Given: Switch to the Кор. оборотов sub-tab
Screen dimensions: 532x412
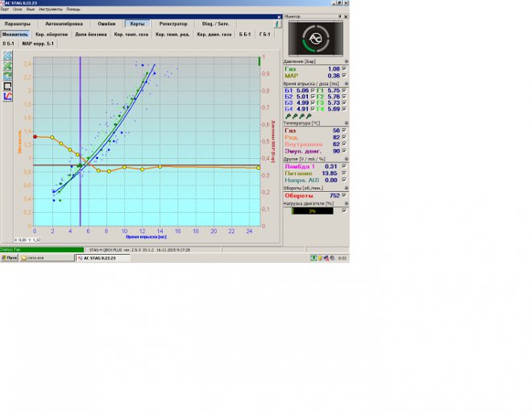Looking at the screenshot, I should tap(52, 35).
